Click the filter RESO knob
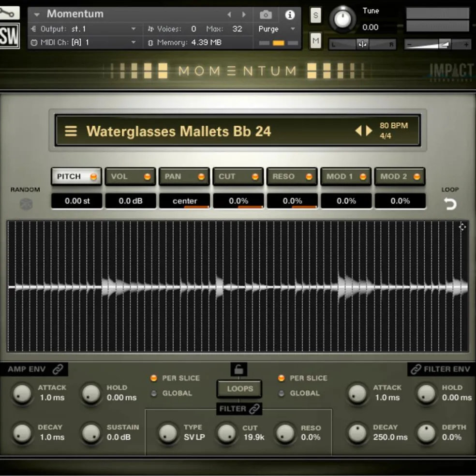Screen dimensions: 476x476 [285, 433]
